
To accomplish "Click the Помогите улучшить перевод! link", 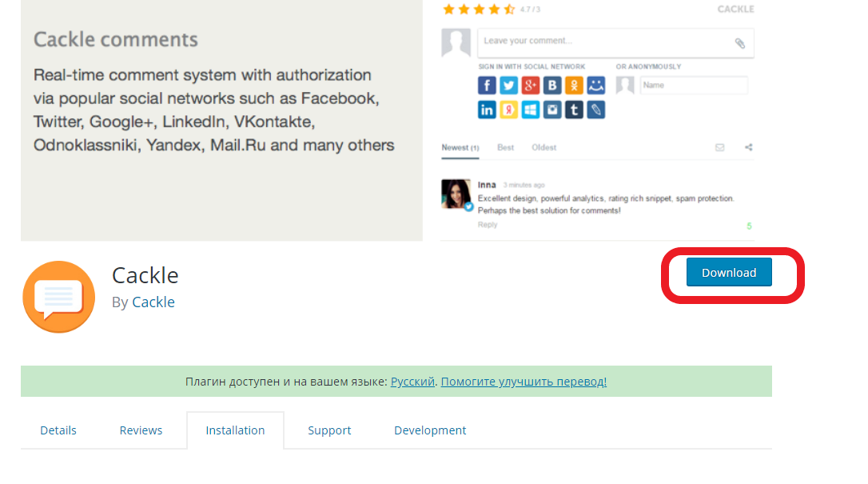I will 524,382.
